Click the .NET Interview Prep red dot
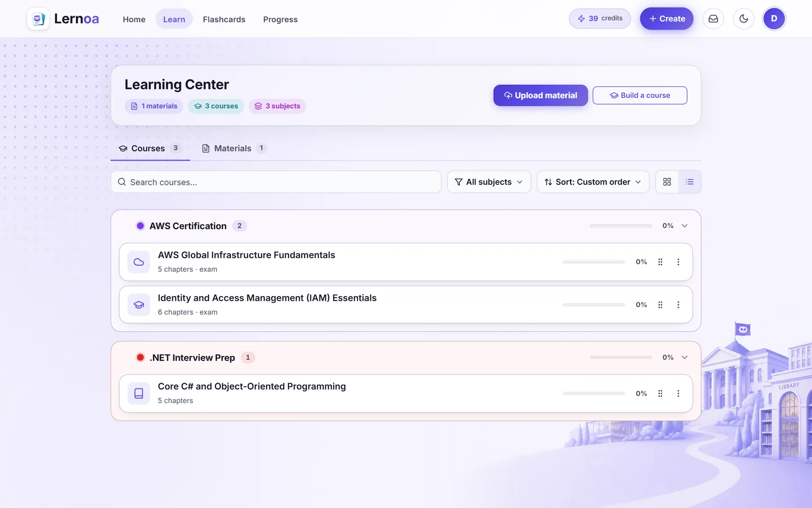This screenshot has height=508, width=812. 141,357
